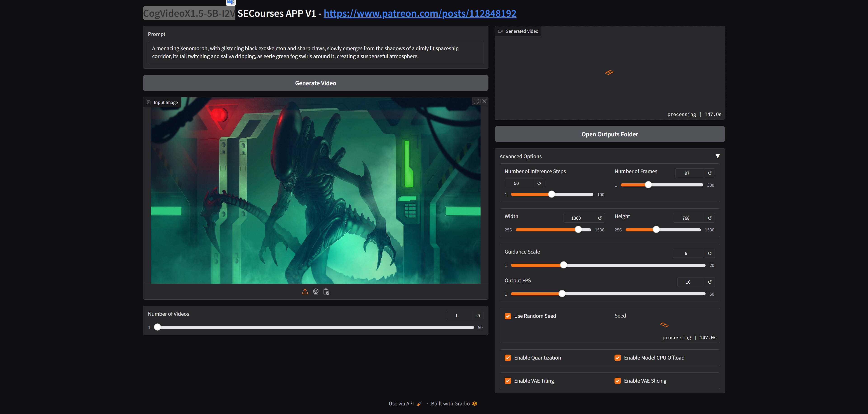
Task: Click the Guidance Scale slider handle
Action: 563,265
